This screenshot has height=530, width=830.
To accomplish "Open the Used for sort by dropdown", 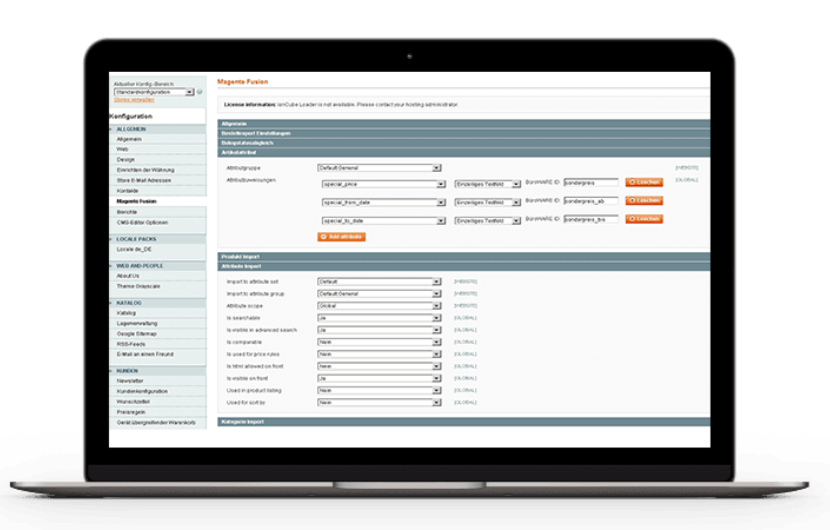I will (379, 403).
